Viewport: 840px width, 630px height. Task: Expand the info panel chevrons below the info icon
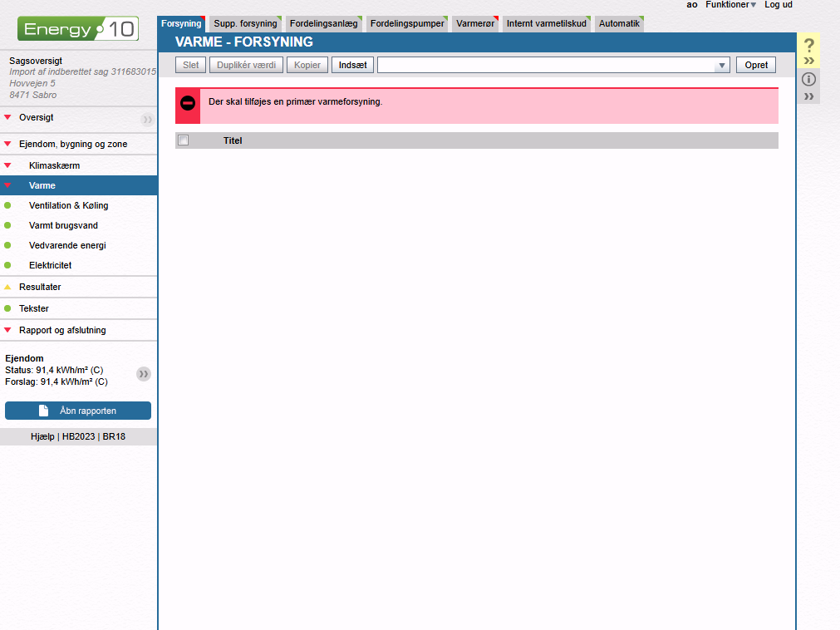coord(808,96)
